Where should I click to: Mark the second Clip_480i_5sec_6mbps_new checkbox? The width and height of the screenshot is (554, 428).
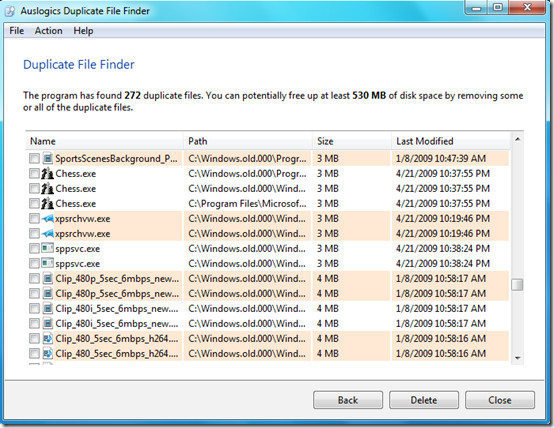coord(34,323)
